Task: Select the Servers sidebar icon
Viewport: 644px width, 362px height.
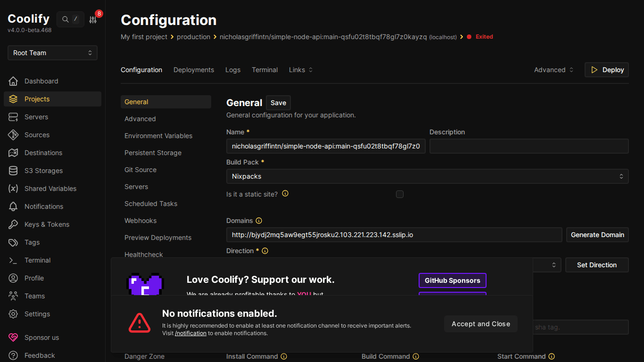Action: click(15, 117)
